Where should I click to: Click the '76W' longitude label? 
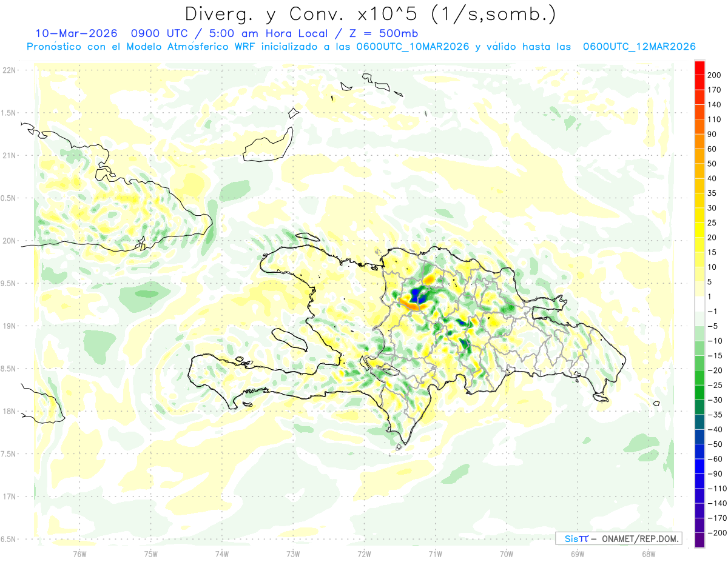[79, 554]
